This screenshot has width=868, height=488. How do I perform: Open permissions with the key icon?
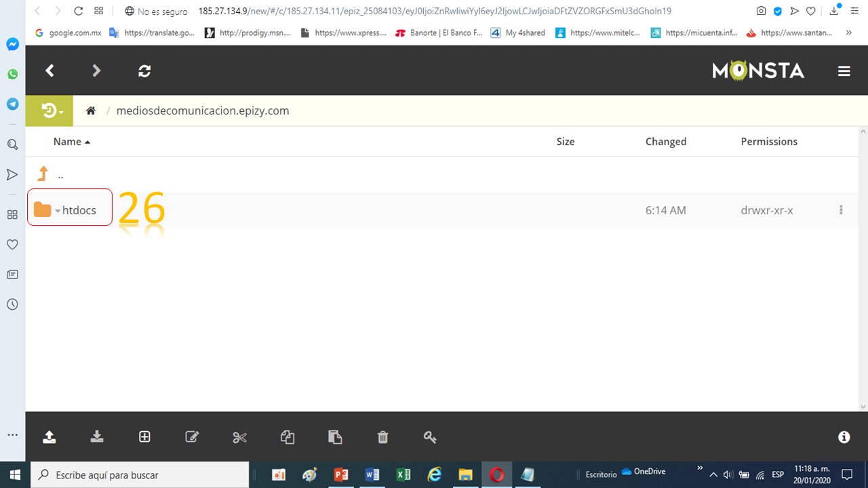point(430,437)
